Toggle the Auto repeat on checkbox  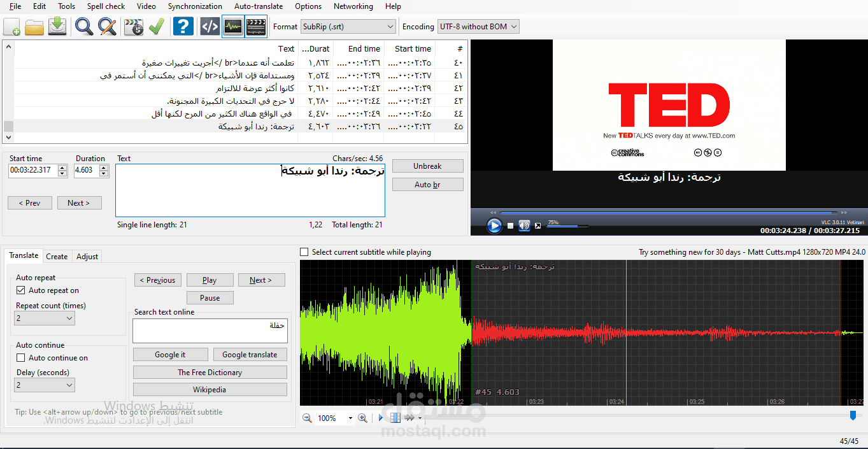coord(20,290)
